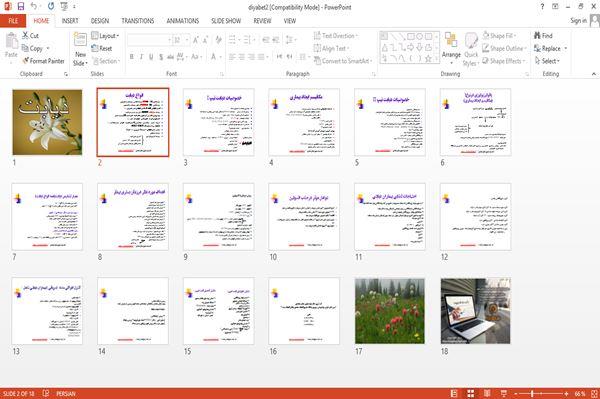Open the Layout dropdown
Image resolution: width=600 pixels, height=399 pixels.
coord(105,36)
